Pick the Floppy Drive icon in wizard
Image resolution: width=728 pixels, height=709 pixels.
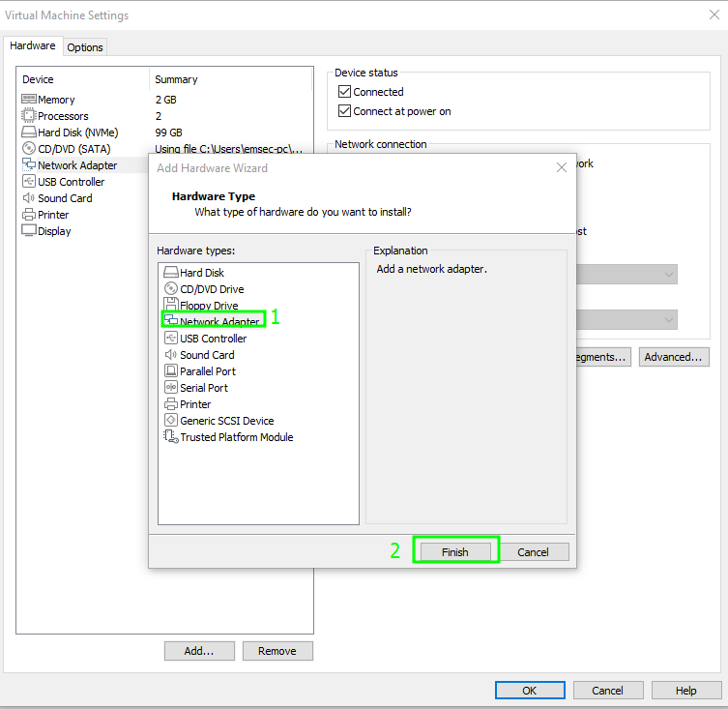pyautogui.click(x=171, y=306)
